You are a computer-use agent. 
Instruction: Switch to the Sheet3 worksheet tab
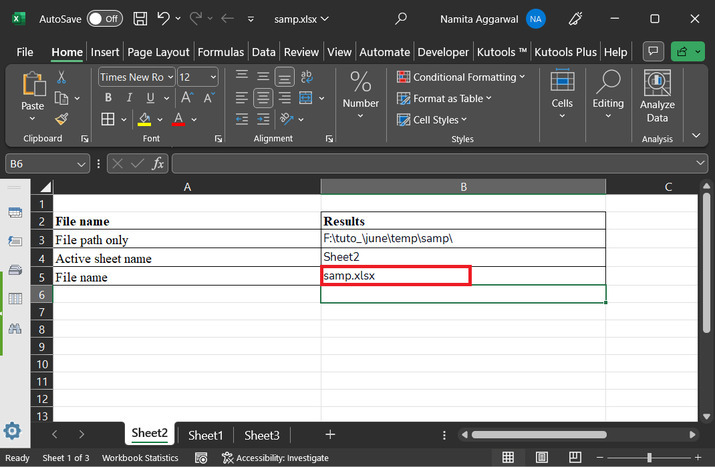pyautogui.click(x=262, y=435)
